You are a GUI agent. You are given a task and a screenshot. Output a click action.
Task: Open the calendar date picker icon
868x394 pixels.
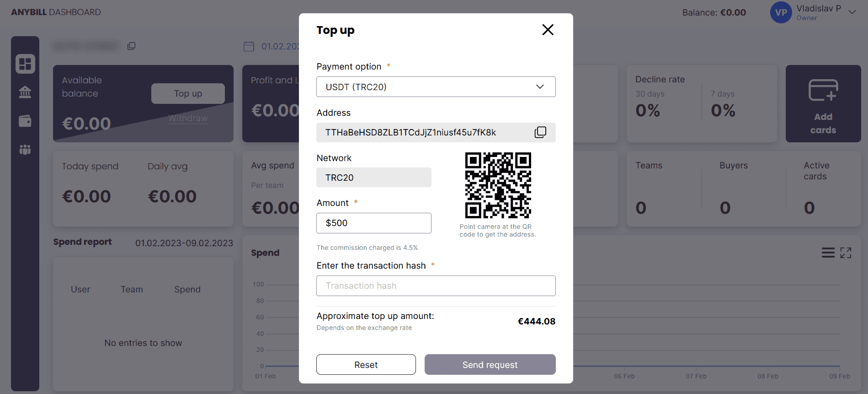(x=249, y=46)
